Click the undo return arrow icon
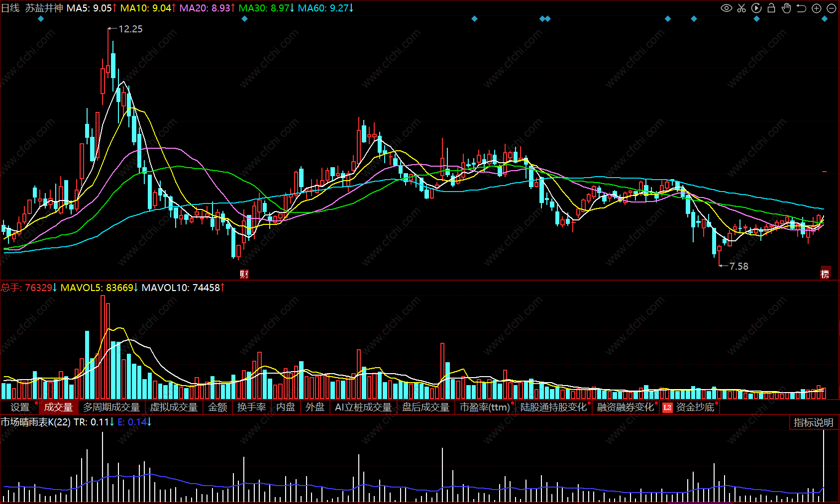 click(x=801, y=8)
